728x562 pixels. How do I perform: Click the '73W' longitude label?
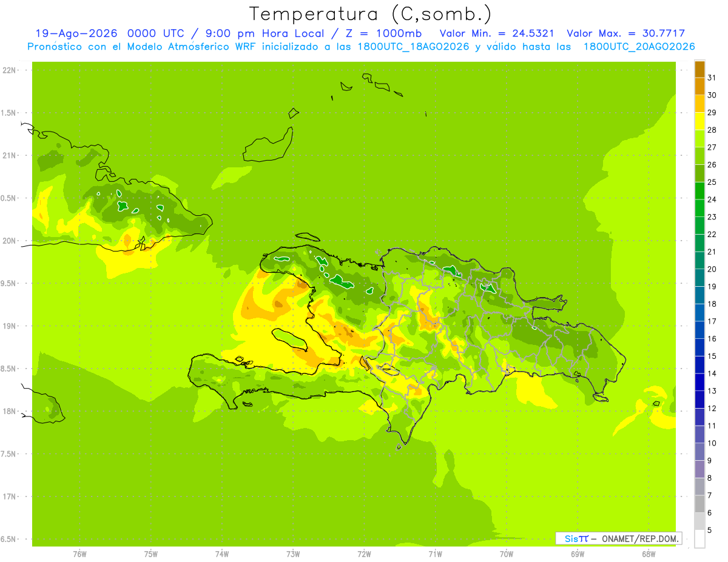click(x=293, y=554)
